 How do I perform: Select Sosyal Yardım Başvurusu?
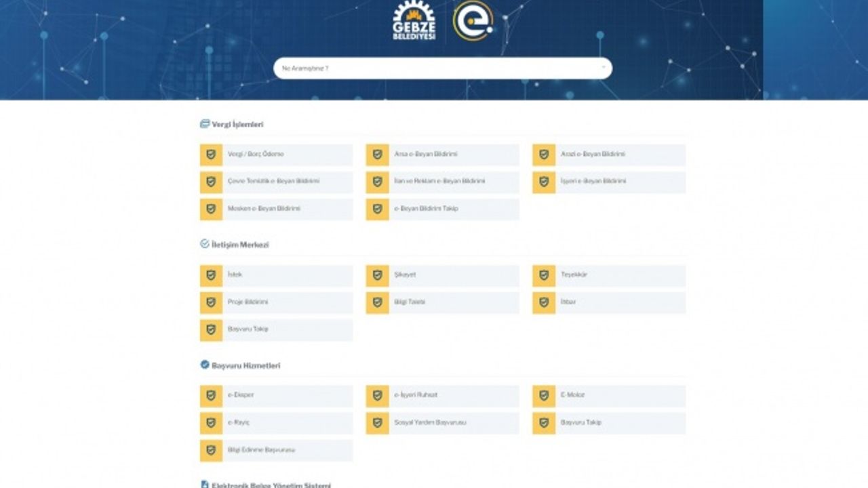coord(430,423)
